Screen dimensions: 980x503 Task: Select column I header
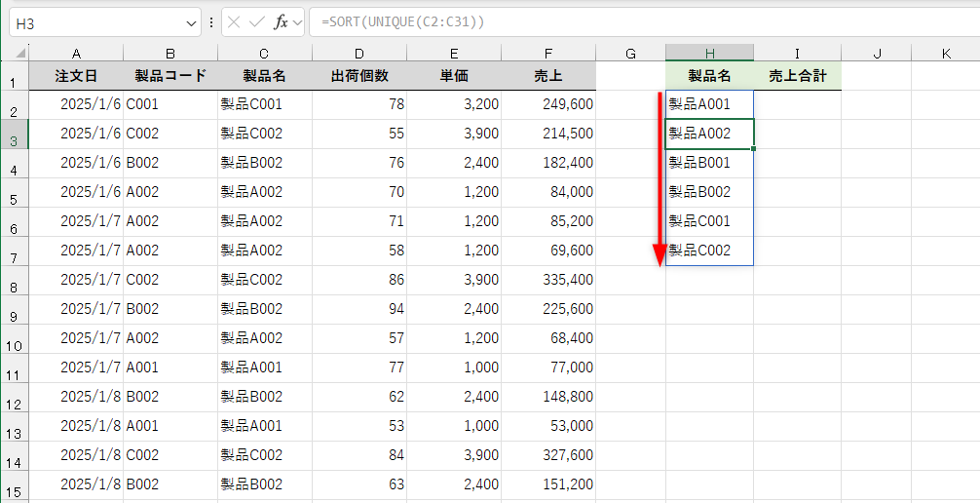point(797,54)
